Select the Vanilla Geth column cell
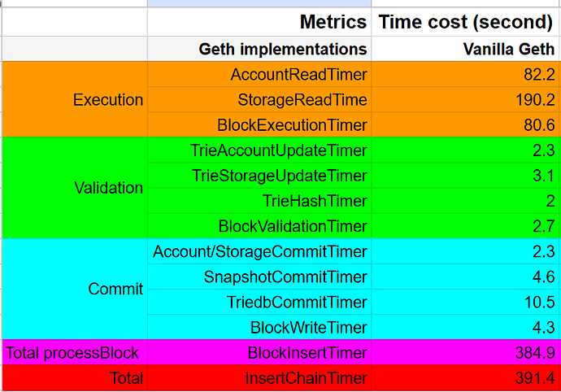 click(x=466, y=49)
